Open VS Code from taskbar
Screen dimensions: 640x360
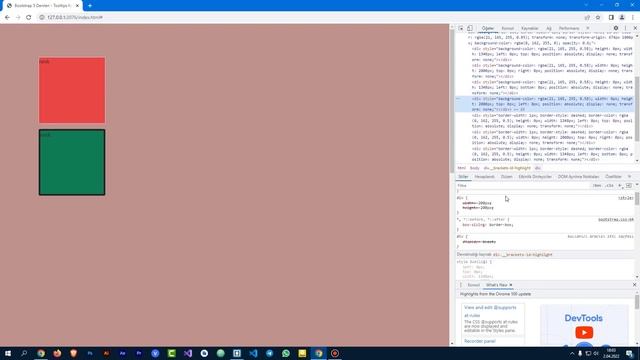tap(253, 353)
